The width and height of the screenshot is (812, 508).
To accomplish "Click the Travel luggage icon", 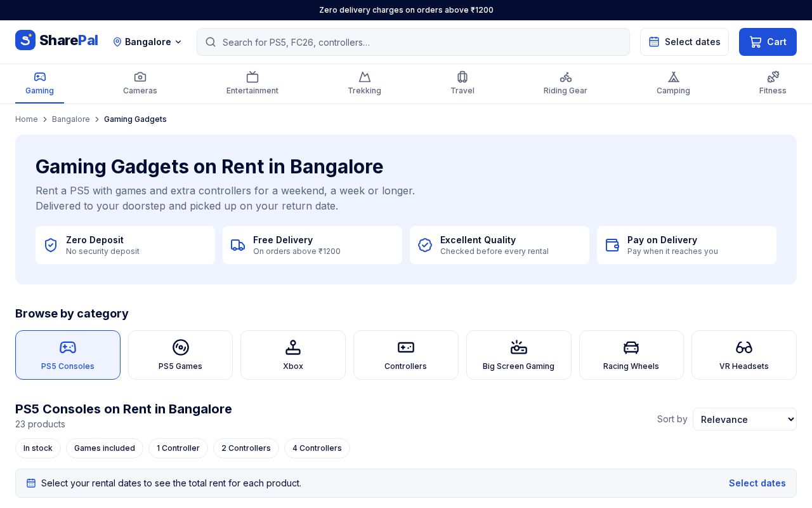I will 462,77.
